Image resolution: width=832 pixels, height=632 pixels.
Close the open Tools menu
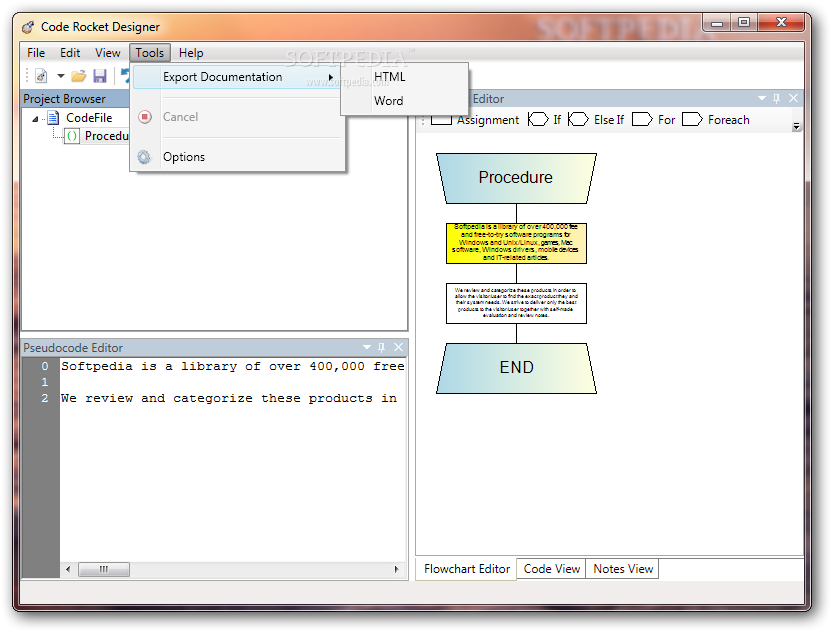[x=150, y=53]
